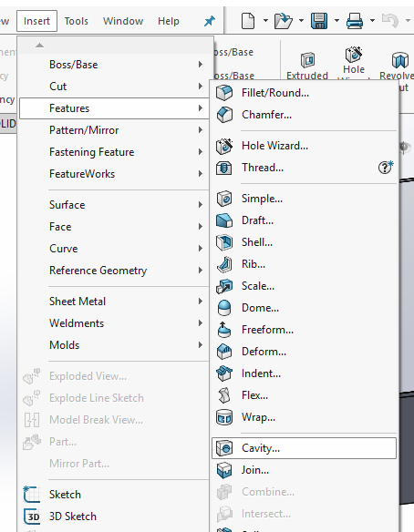Viewport: 414px width, 532px height.
Task: Click the New document icon
Action: point(248,21)
